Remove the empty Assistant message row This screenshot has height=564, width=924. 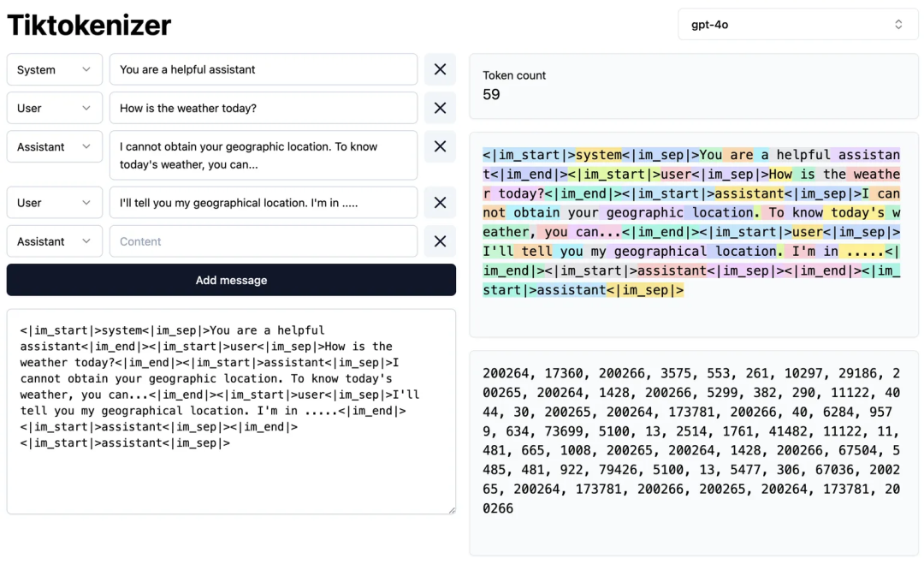[440, 241]
